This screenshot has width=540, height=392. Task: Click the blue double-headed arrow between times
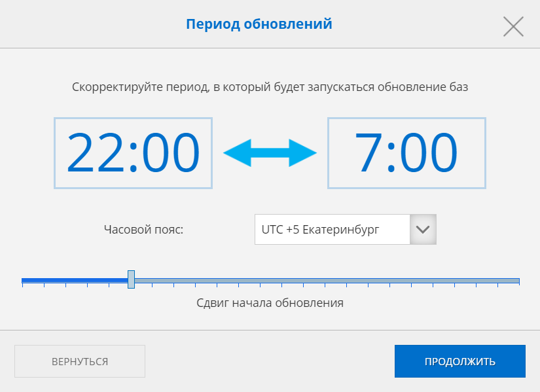click(x=270, y=152)
